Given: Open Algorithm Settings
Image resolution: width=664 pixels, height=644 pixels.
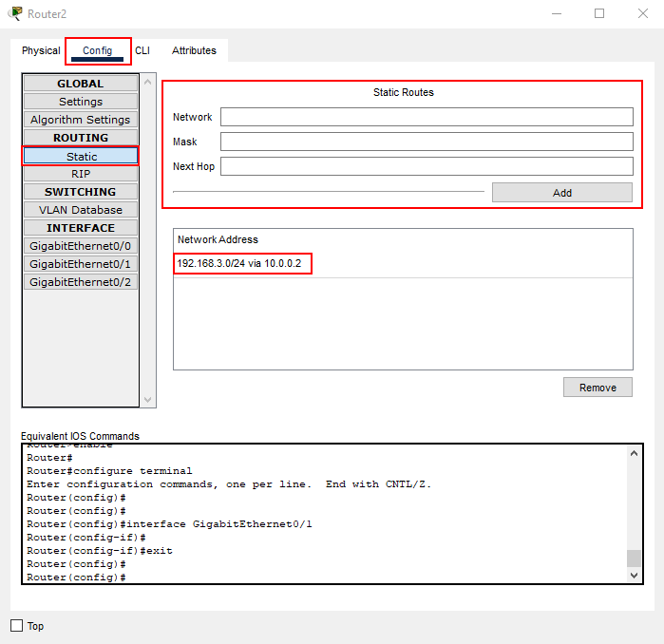Looking at the screenshot, I should coord(81,120).
